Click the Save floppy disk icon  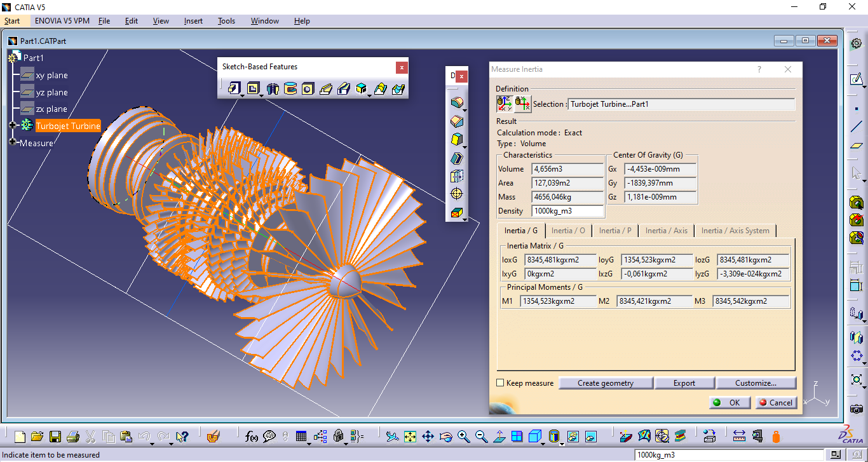[55, 437]
